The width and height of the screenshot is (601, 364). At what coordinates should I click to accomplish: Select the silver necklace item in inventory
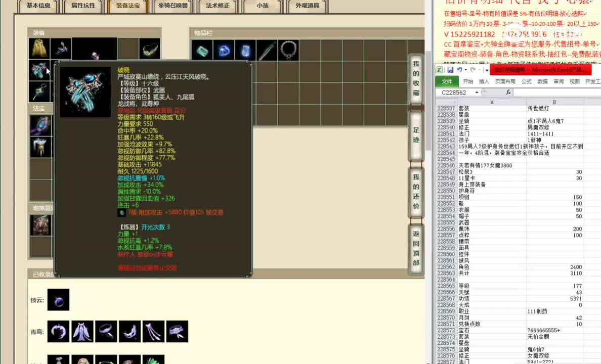click(288, 51)
